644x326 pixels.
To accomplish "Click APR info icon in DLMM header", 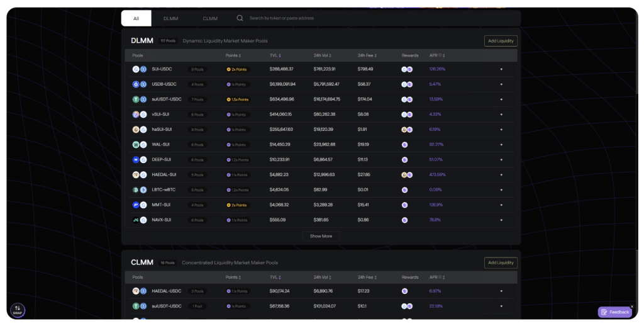I will (440, 55).
